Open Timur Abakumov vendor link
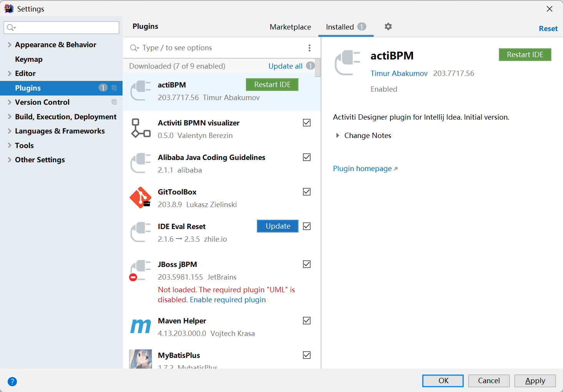Image resolution: width=563 pixels, height=392 pixels. point(399,73)
